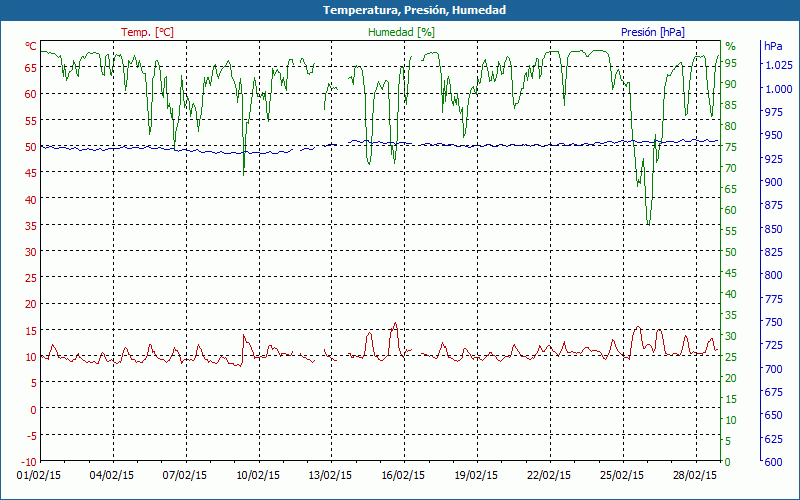Click the date label 10/02/15
The width and height of the screenshot is (800, 500).
[258, 475]
